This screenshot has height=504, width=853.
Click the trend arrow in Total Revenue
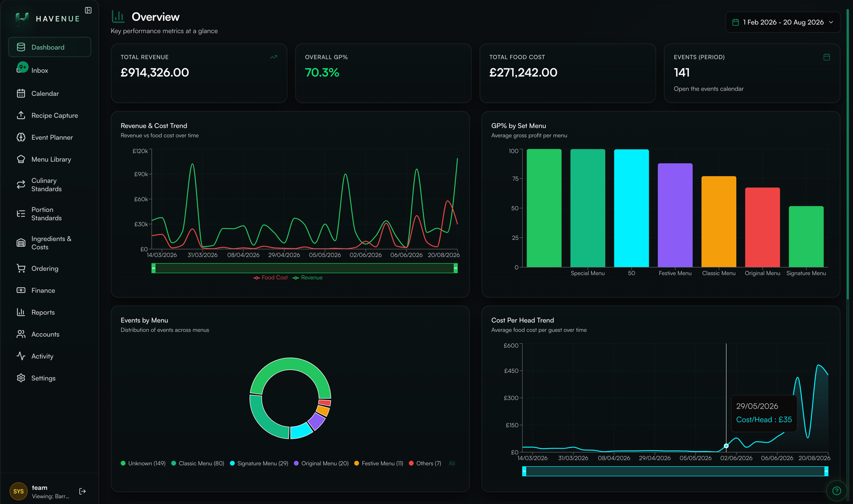[273, 57]
